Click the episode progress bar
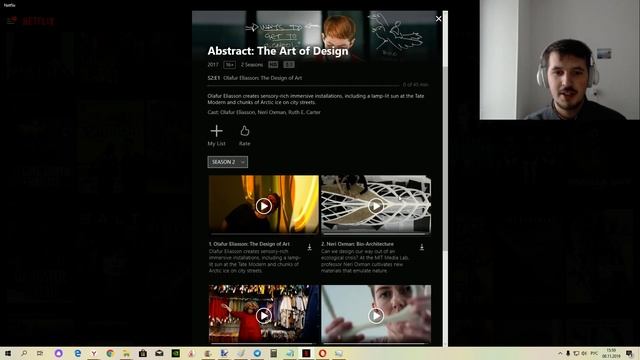 click(304, 85)
